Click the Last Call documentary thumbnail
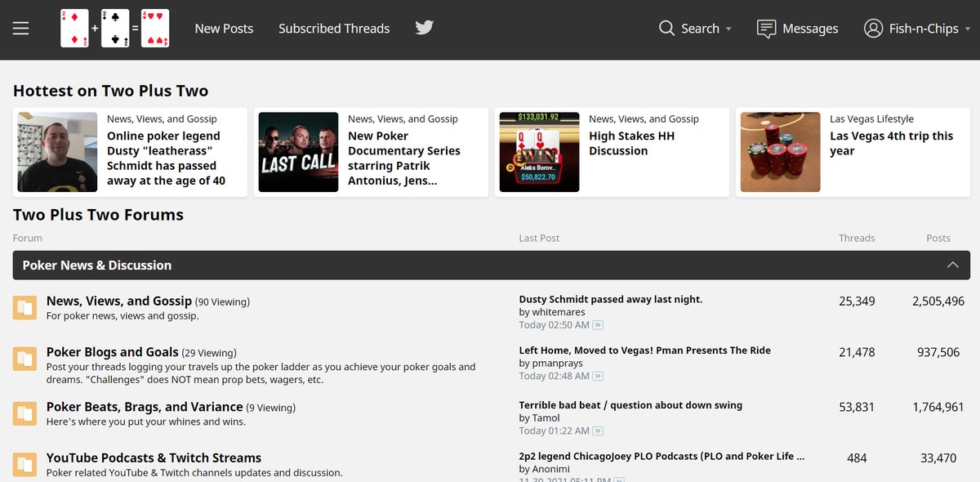 tap(298, 152)
